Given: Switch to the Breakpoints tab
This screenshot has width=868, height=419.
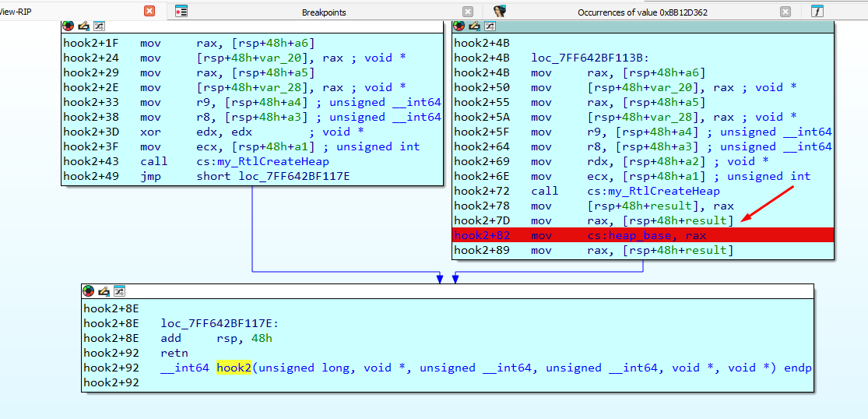Looking at the screenshot, I should click(x=324, y=12).
